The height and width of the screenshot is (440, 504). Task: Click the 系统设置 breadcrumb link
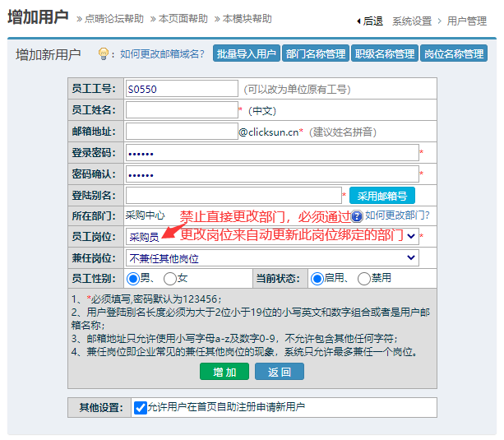[412, 21]
